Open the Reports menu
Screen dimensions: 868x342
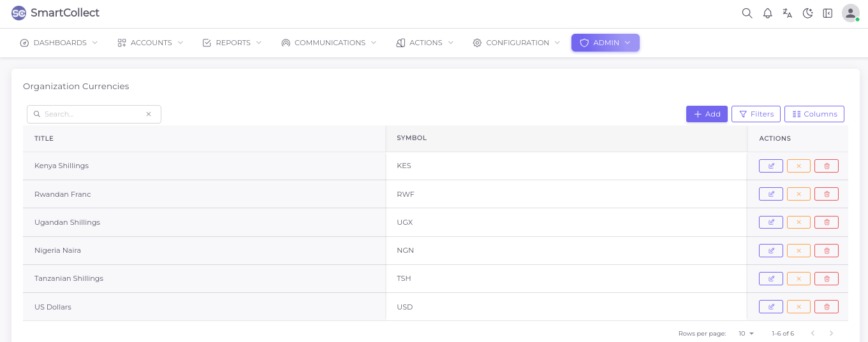point(232,43)
